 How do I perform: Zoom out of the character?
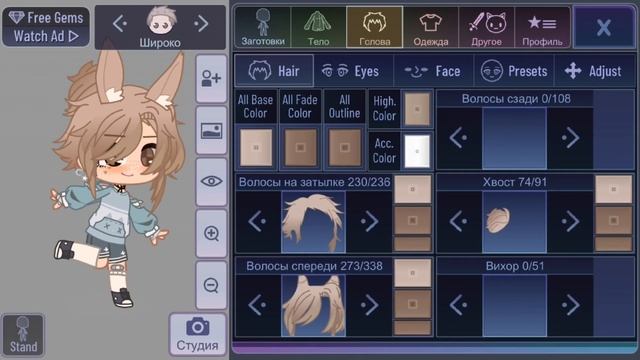point(211,285)
